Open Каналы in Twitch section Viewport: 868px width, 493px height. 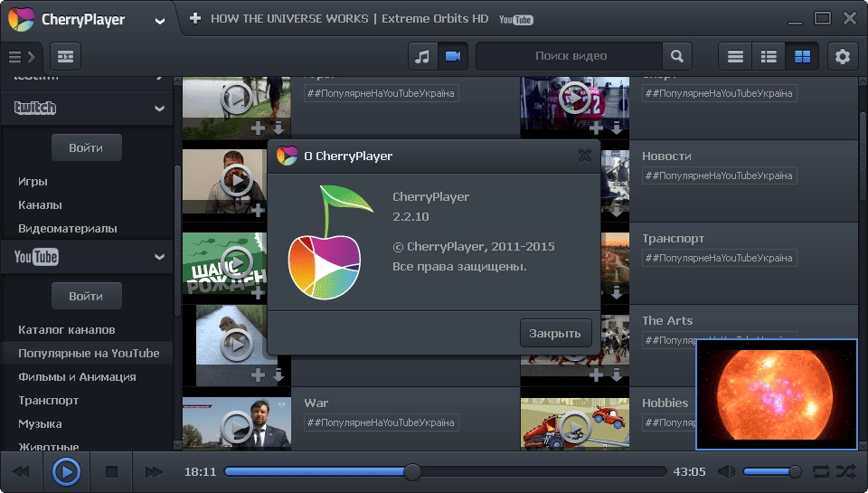40,205
